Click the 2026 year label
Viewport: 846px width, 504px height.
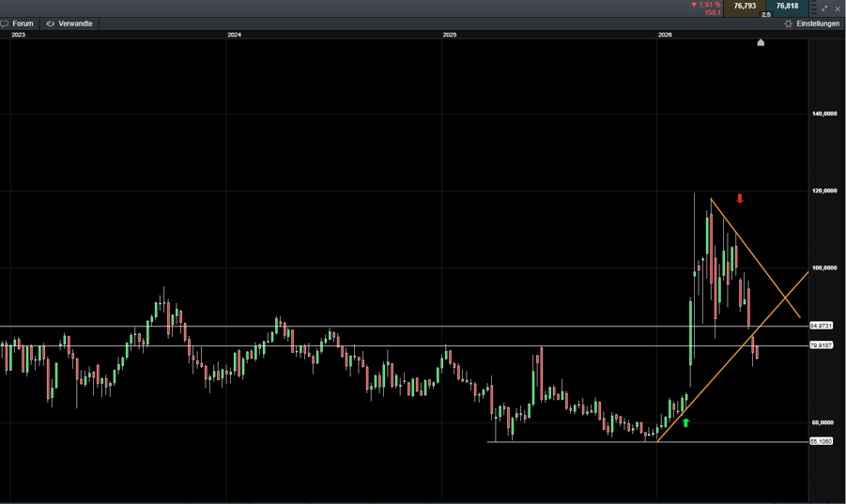point(665,35)
